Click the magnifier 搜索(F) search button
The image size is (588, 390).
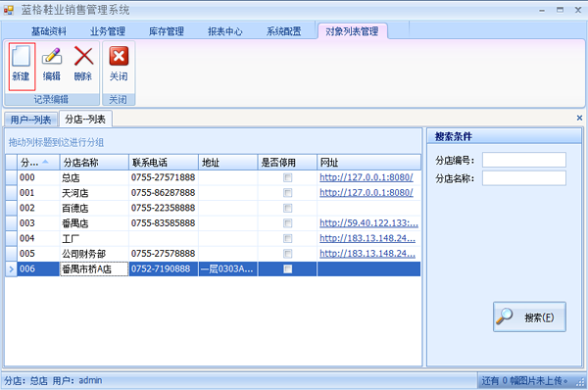[x=529, y=317]
